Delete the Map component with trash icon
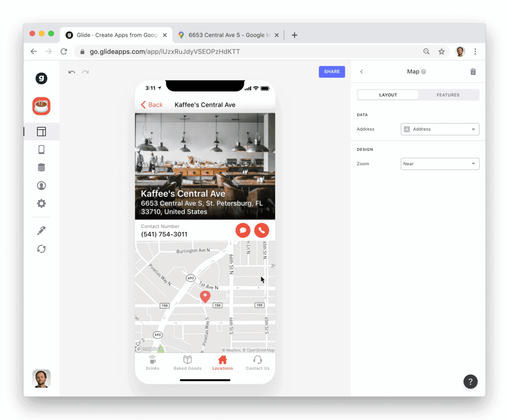509x420 pixels. [473, 72]
